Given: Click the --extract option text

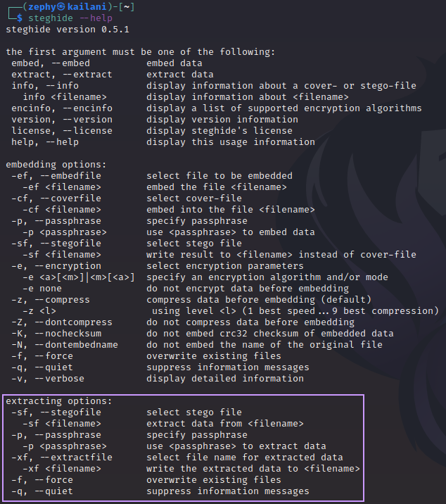Looking at the screenshot, I should pyautogui.click(x=87, y=74).
